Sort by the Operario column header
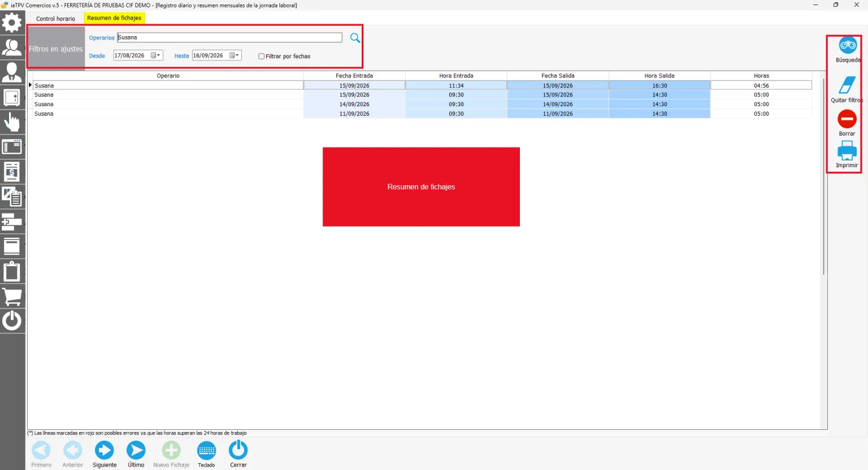Viewport: 868px width, 470px height. [168, 76]
